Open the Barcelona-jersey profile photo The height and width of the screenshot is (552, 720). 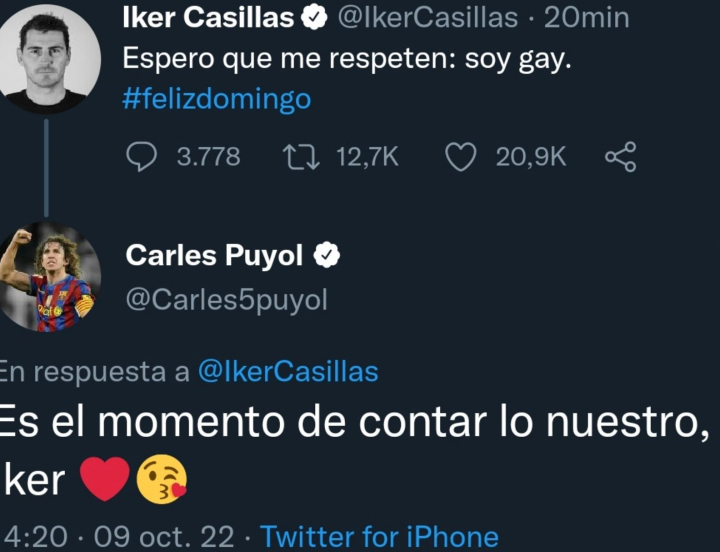[48, 276]
